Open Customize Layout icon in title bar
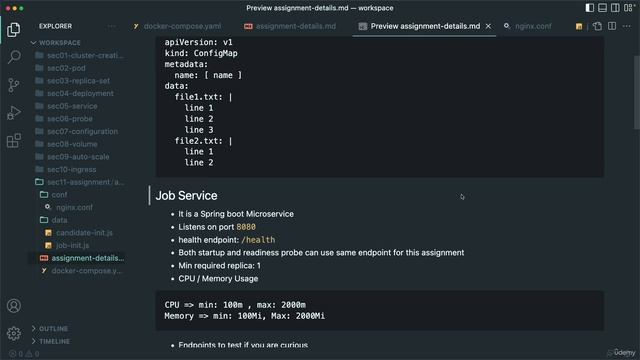 629,8
